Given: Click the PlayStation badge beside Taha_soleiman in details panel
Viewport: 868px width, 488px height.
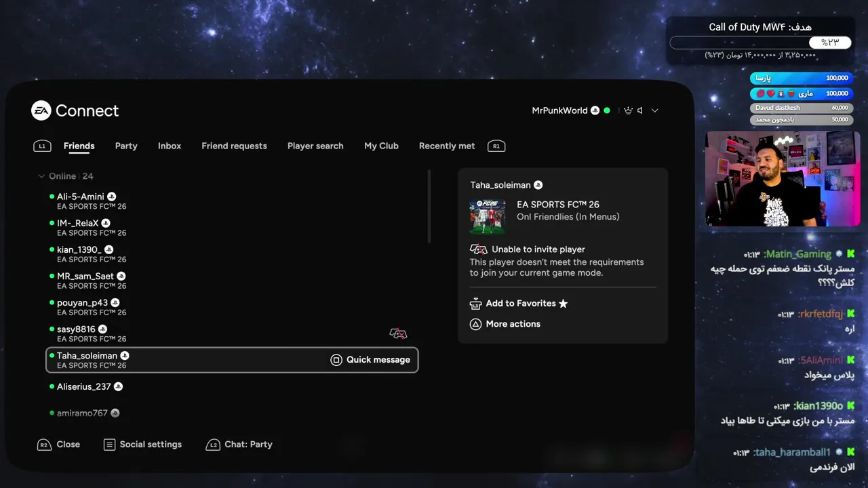Looking at the screenshot, I should 538,185.
